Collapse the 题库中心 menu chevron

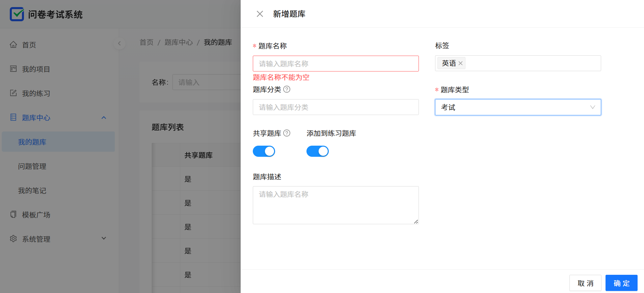(x=104, y=118)
